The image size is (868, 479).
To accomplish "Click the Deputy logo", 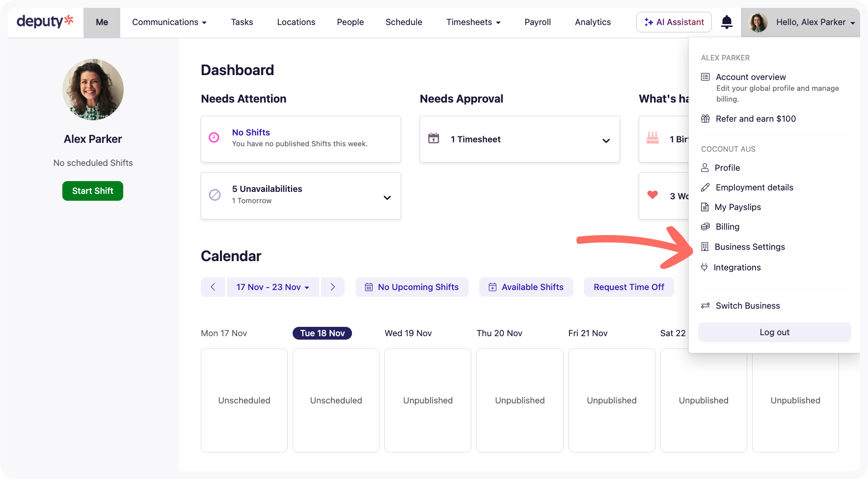I will (45, 21).
